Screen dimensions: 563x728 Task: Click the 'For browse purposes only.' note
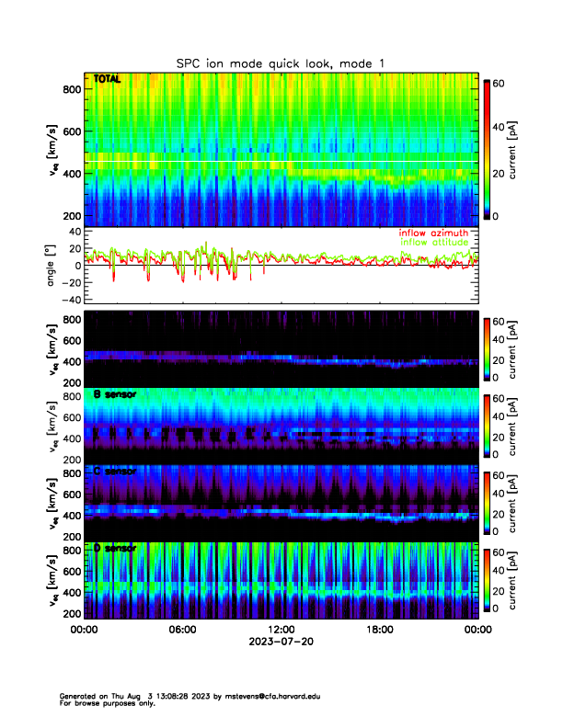point(102,703)
